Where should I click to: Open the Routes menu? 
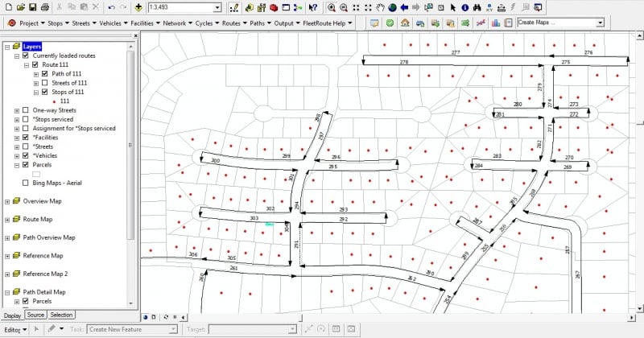pyautogui.click(x=234, y=23)
